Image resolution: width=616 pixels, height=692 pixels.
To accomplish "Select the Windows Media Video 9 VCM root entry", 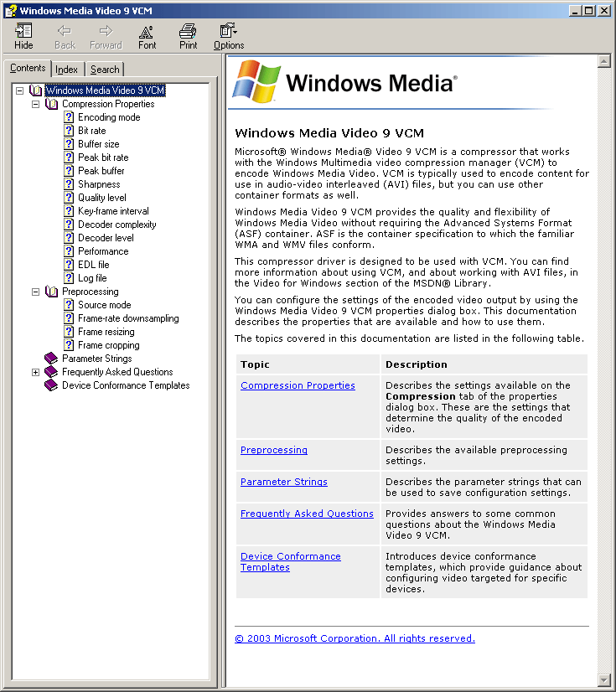I will tap(105, 90).
